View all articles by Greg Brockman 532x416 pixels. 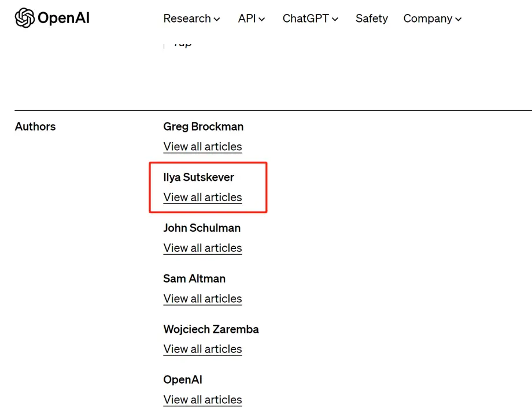point(202,146)
